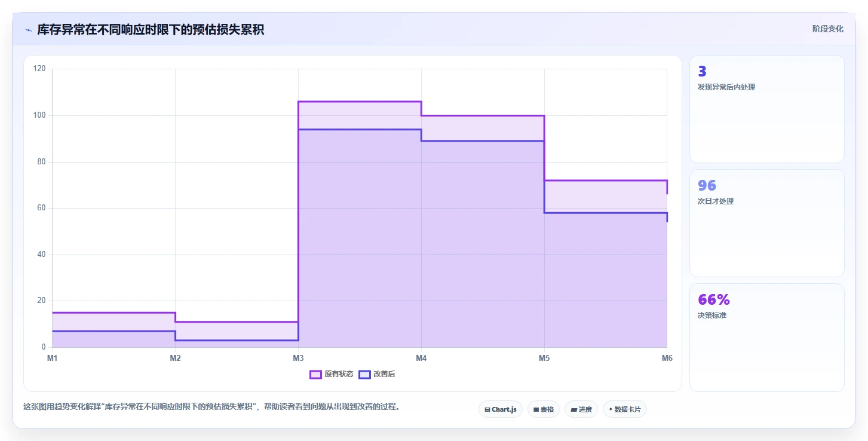This screenshot has height=441, width=868.
Task: Toggle the 原有状态 legend swatch
Action: click(x=315, y=375)
